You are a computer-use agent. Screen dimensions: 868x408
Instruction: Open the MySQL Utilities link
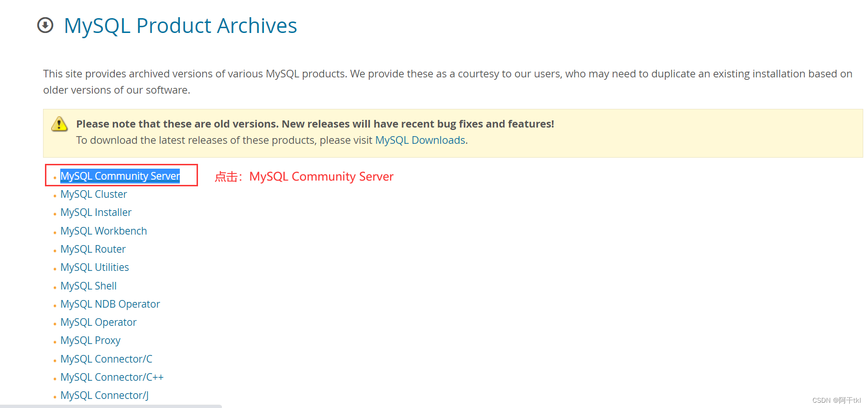pos(95,268)
